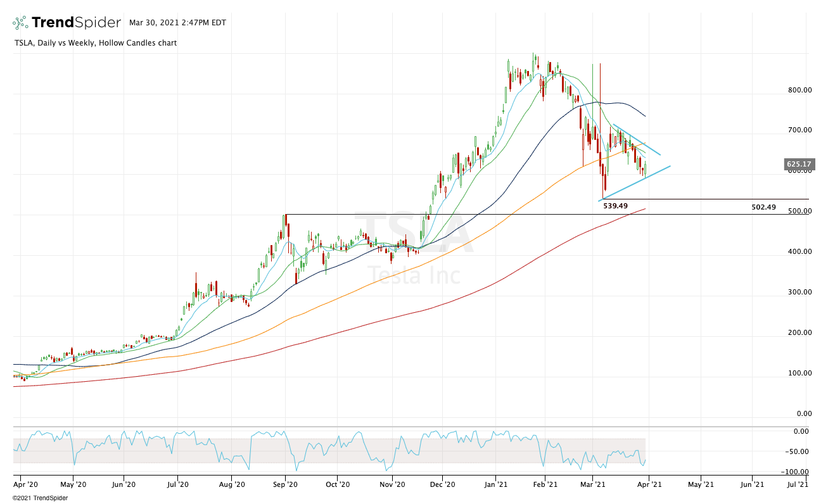Click the Jun '20 date axis label

click(123, 485)
